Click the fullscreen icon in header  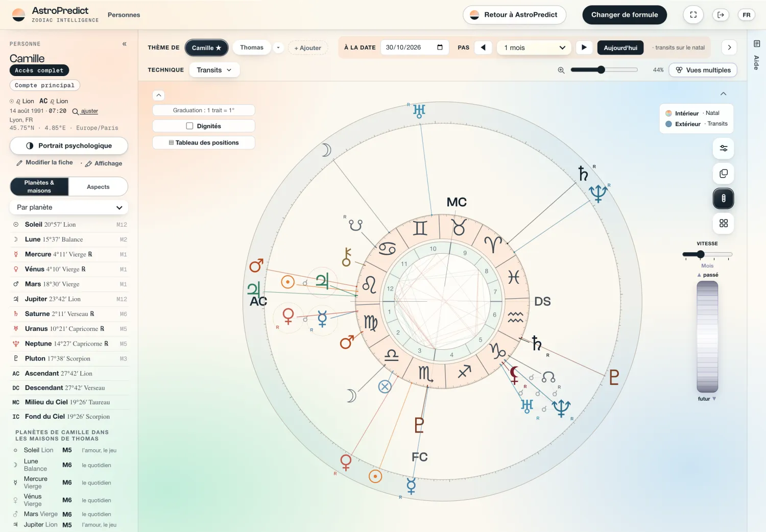pyautogui.click(x=693, y=15)
